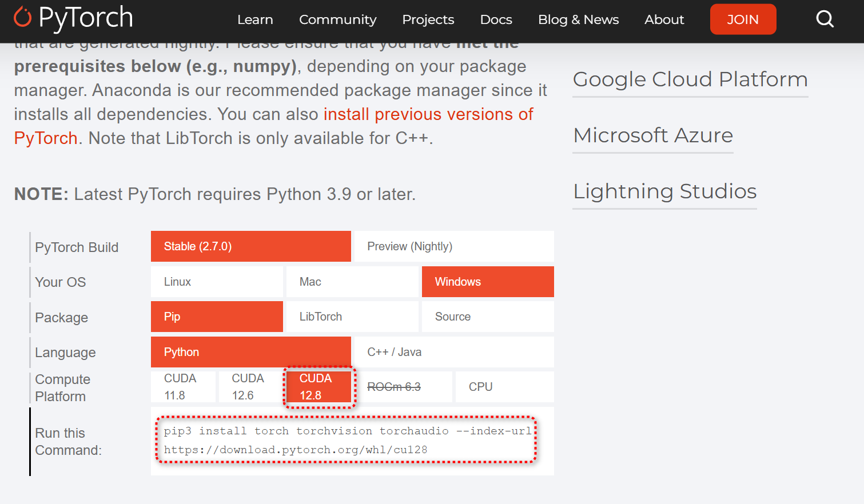Screen dimensions: 864x504
Task: Click the Run this Command label
Action: point(69,442)
